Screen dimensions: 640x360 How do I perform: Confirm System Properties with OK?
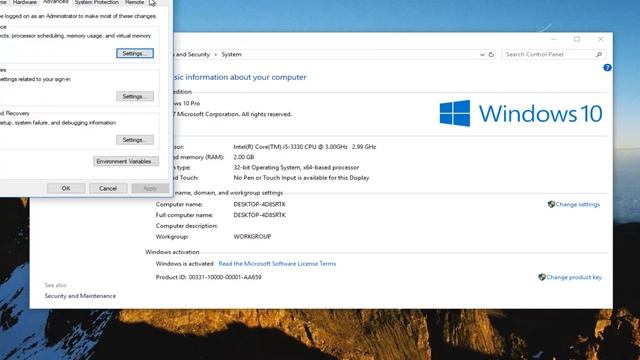coord(66,188)
